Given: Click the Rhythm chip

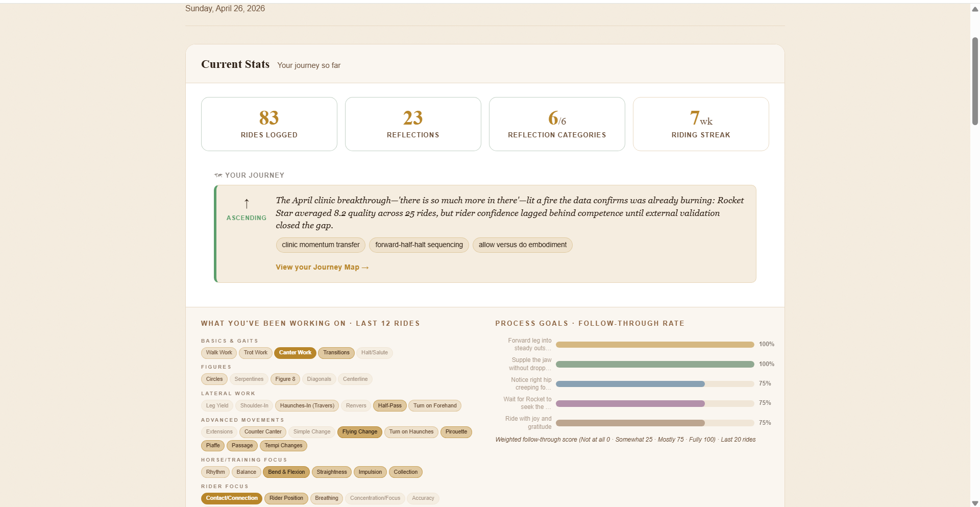Looking at the screenshot, I should (215, 472).
